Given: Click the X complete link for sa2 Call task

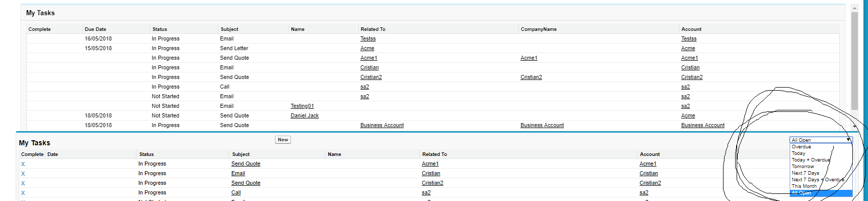Looking at the screenshot, I should pos(23,193).
